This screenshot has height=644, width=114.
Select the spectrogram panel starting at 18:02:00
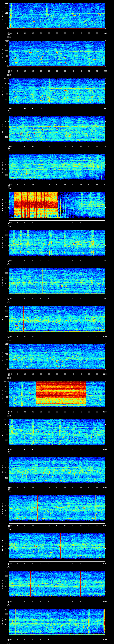point(57,53)
